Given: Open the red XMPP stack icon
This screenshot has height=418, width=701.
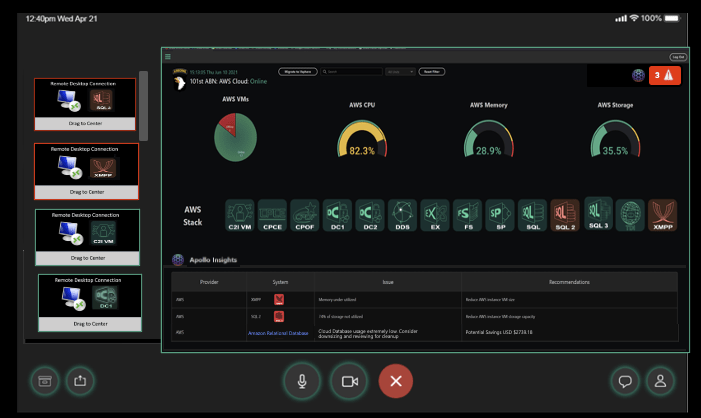Looking at the screenshot, I should pyautogui.click(x=663, y=215).
